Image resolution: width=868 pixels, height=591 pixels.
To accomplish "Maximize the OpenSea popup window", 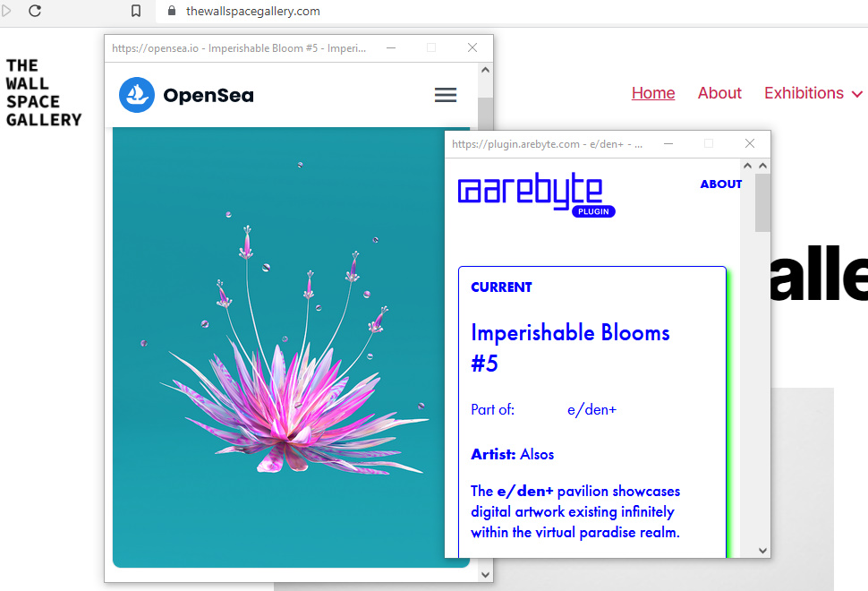I will tap(431, 47).
